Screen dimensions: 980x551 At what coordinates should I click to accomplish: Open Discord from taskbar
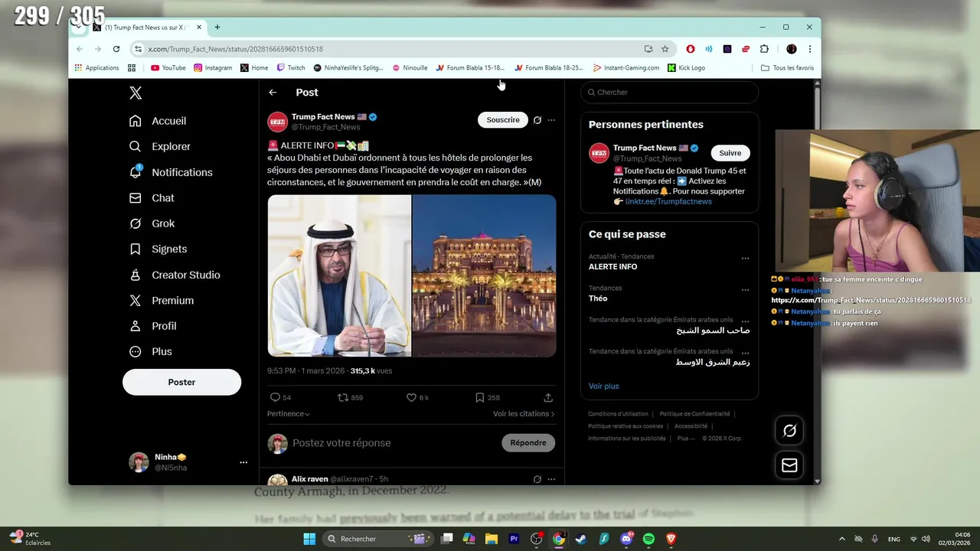click(x=626, y=539)
